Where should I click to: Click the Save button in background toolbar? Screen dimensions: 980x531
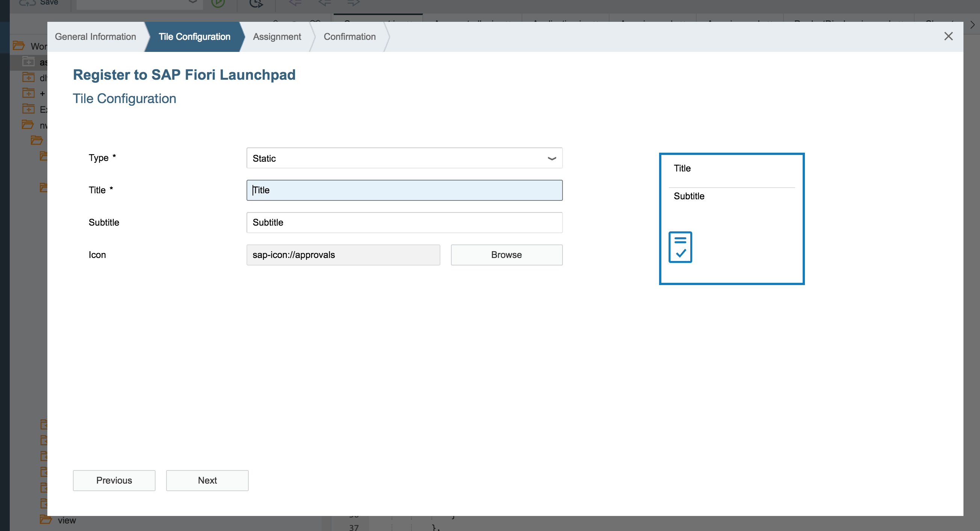[x=38, y=3]
